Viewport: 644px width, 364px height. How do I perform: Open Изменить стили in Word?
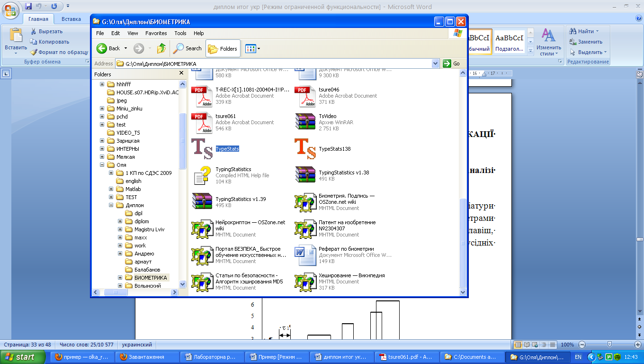click(549, 42)
